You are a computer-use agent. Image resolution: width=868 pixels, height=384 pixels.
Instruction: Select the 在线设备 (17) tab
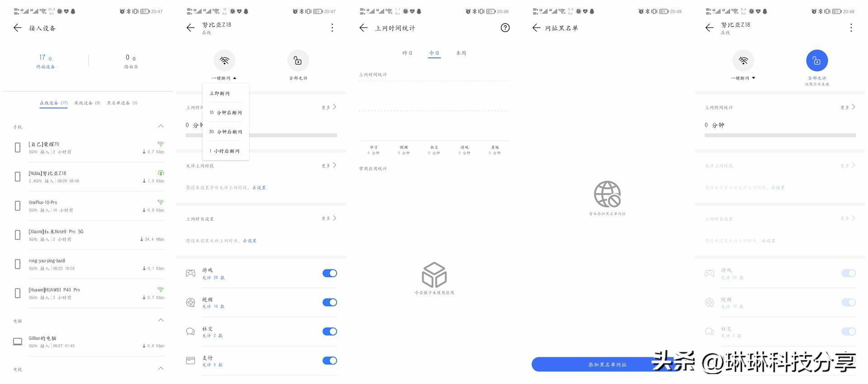53,103
